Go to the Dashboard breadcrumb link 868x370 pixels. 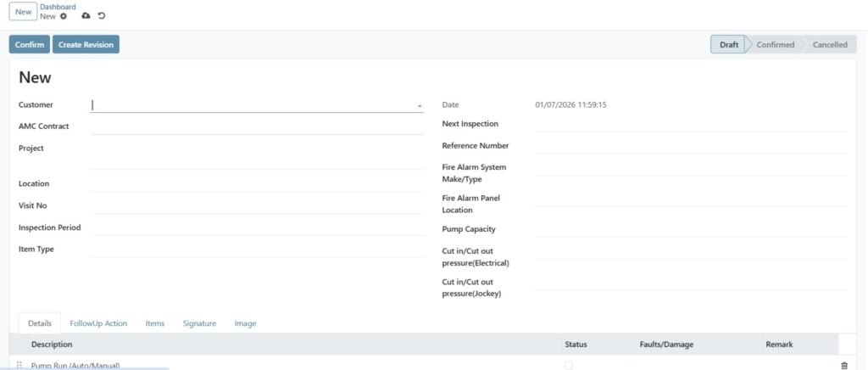pyautogui.click(x=58, y=7)
